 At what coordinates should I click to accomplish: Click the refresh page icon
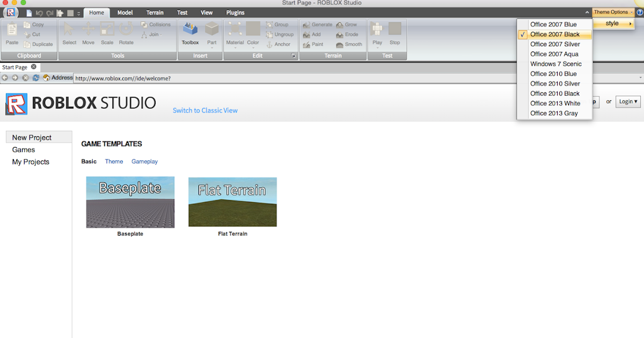coord(35,78)
